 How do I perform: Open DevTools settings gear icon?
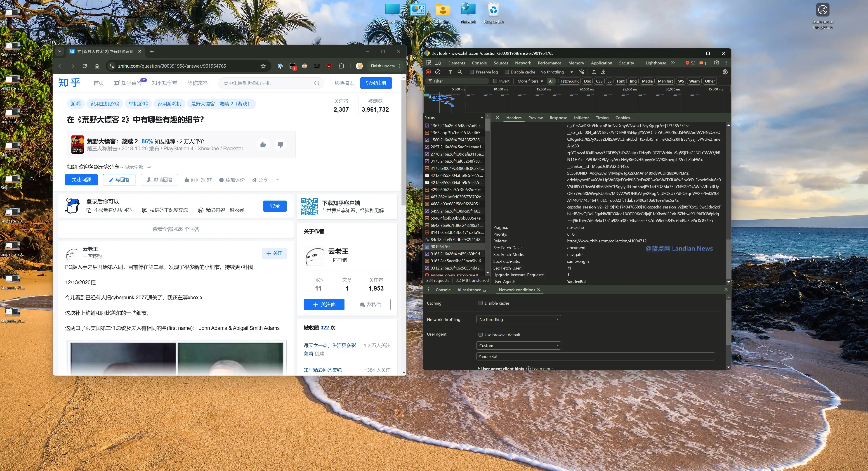point(716,63)
